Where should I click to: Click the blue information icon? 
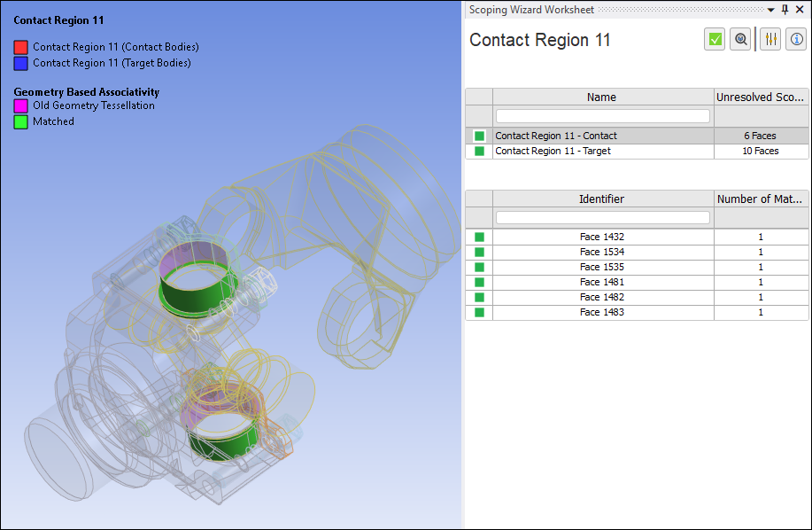(795, 40)
